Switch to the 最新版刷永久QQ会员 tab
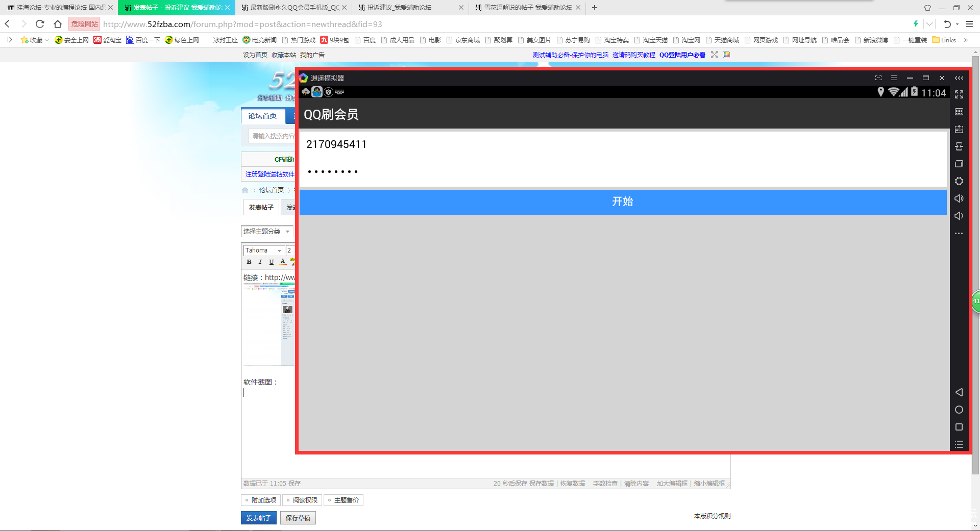Screen dimensions: 980x531 point(293,8)
